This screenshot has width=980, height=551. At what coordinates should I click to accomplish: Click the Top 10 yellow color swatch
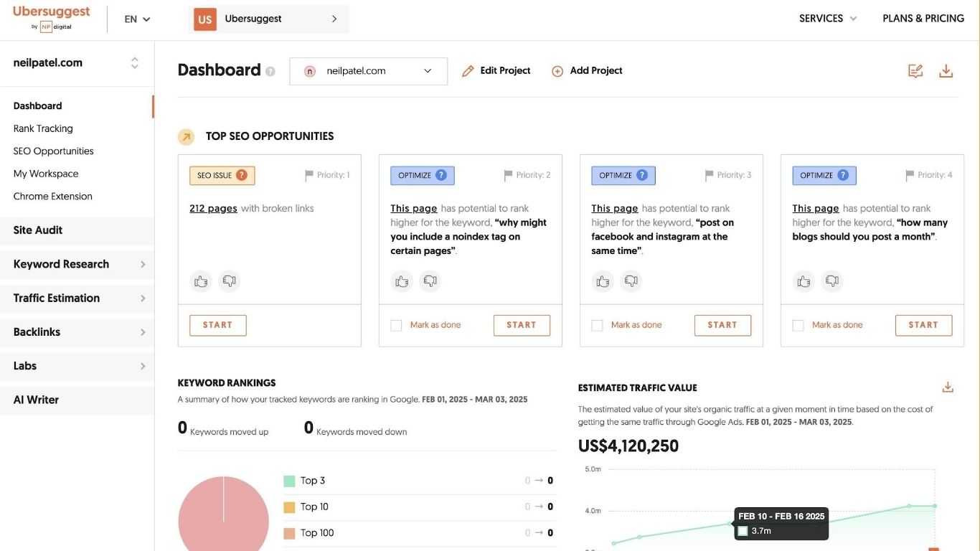click(289, 507)
